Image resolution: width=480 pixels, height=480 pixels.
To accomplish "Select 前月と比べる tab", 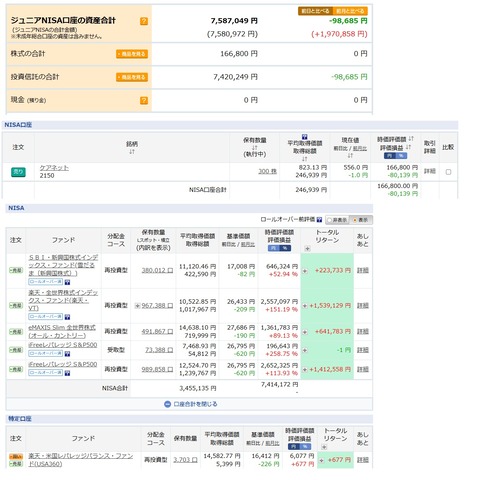I will point(350,11).
